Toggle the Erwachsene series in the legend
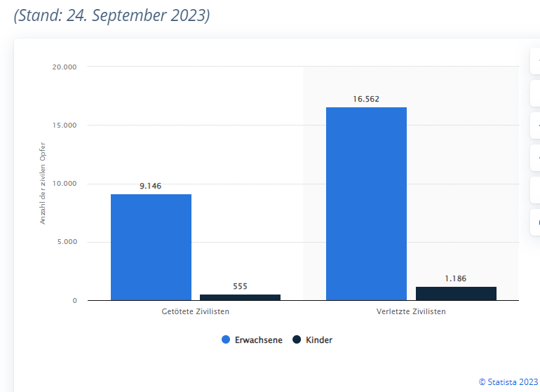 click(x=258, y=340)
